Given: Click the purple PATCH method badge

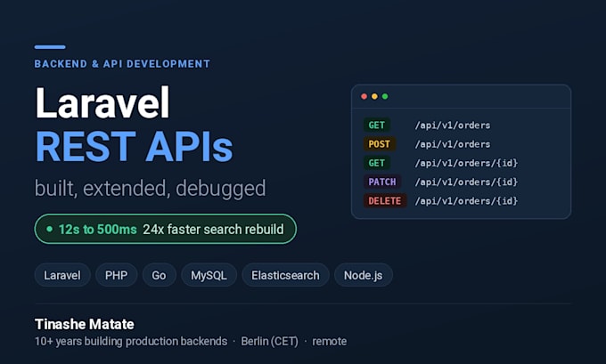Looking at the screenshot, I should (x=381, y=182).
